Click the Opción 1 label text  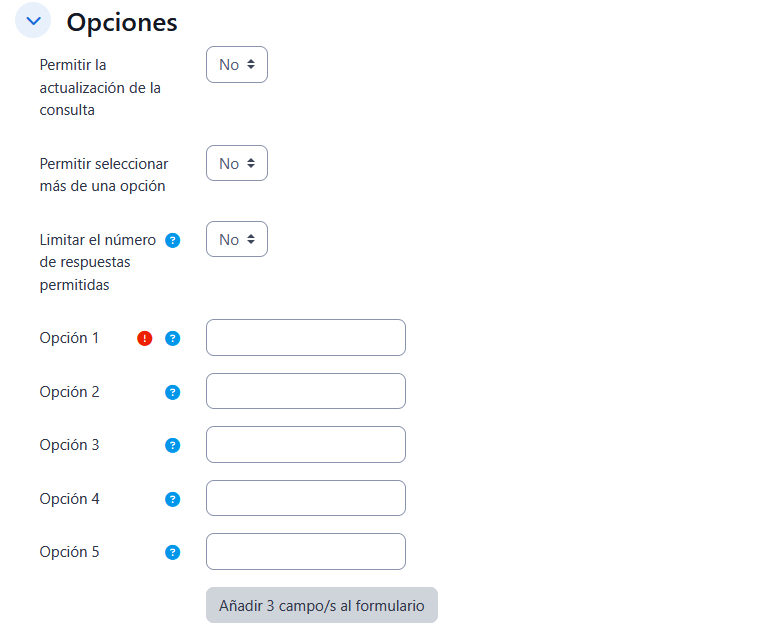point(70,338)
